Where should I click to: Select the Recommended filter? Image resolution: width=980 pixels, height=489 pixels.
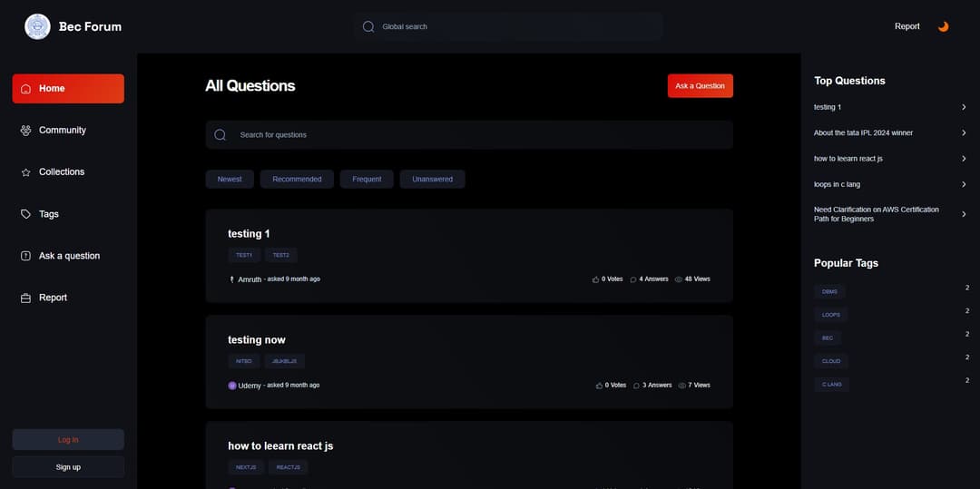pos(297,180)
